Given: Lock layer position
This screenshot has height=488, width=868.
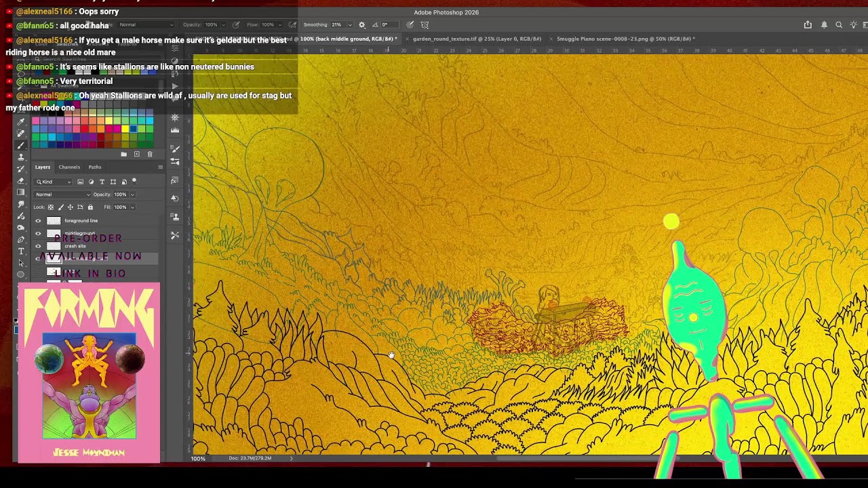Looking at the screenshot, I should (x=71, y=207).
